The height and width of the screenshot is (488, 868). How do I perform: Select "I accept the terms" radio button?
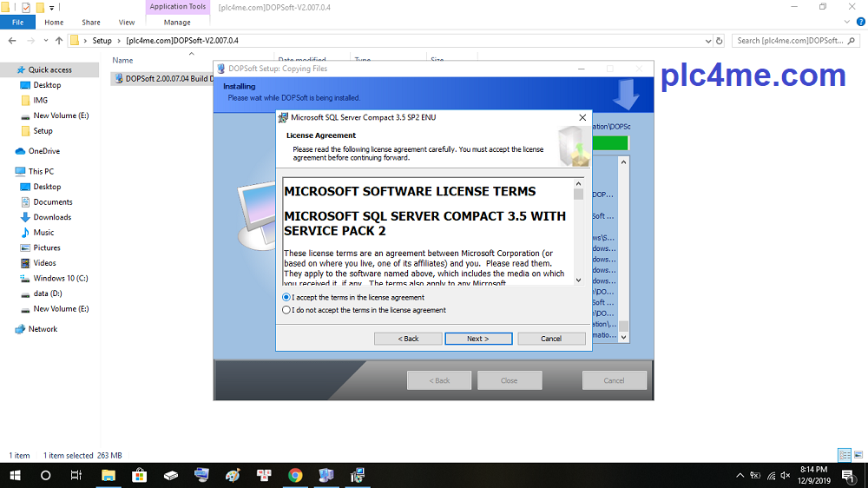pyautogui.click(x=287, y=297)
